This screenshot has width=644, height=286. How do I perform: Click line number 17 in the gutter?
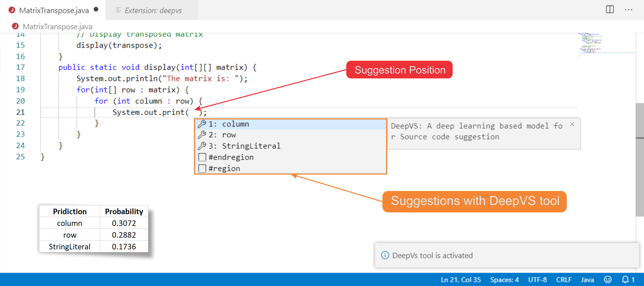coord(21,67)
